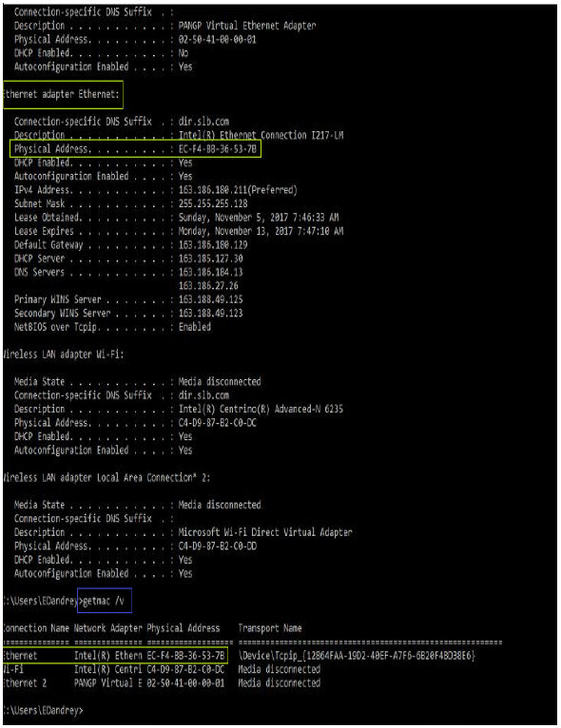Viewport: 561px width, 728px height.
Task: Click the final Users\EDandrey command prompt
Action: click(43, 710)
